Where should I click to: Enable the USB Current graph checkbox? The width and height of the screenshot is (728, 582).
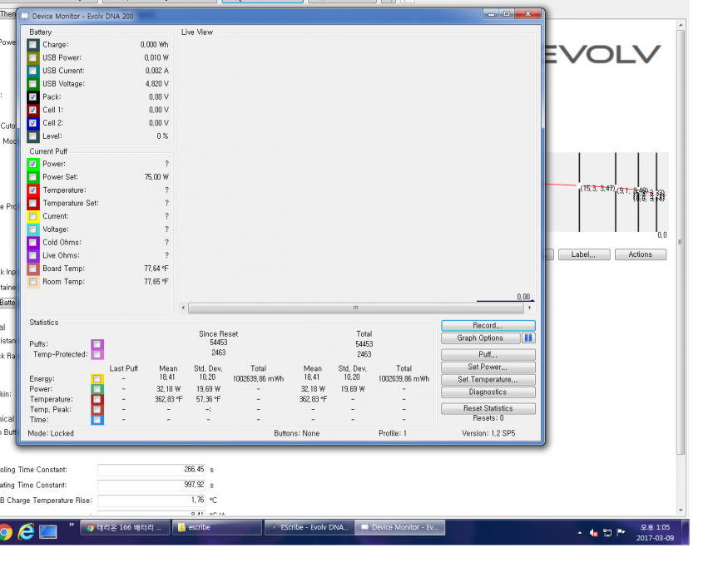[x=32, y=71]
